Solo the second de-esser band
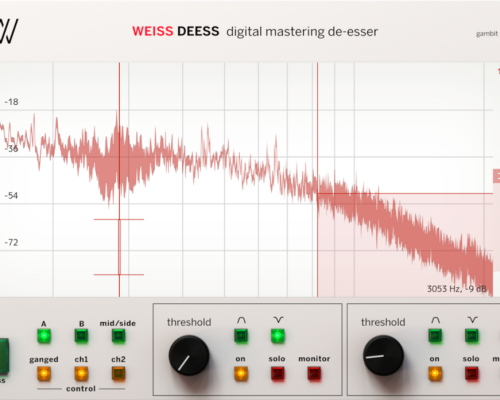Viewport: 500px width, 400px height. point(472,373)
